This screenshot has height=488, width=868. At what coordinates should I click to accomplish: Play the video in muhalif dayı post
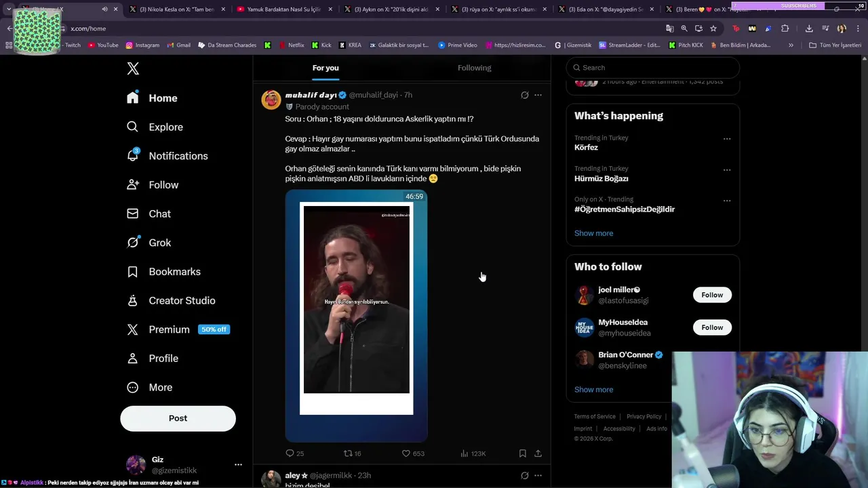point(356,316)
